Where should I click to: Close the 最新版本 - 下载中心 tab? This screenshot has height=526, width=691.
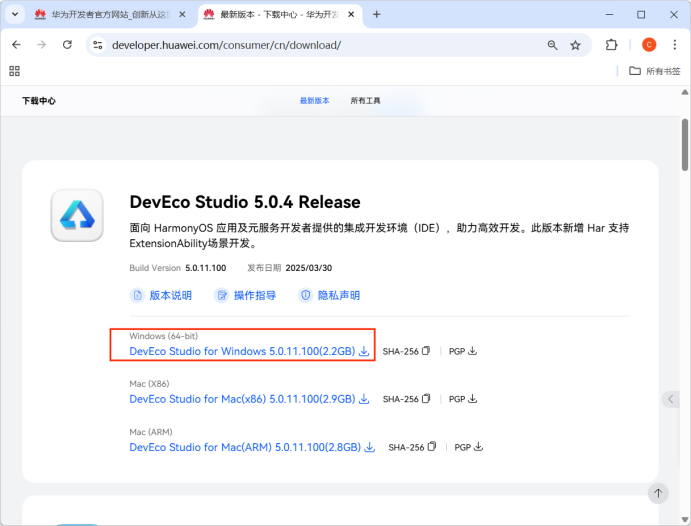(351, 15)
